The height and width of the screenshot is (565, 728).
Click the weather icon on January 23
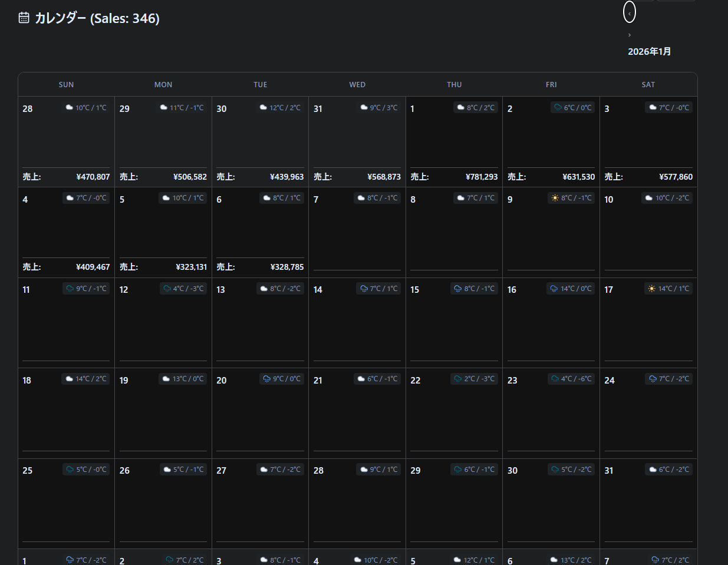[555, 379]
